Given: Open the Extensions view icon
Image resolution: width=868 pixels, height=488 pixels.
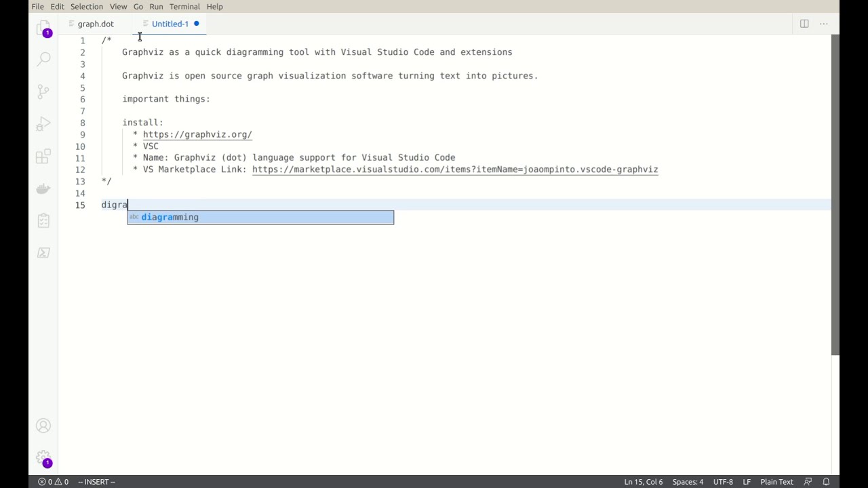Looking at the screenshot, I should click(43, 157).
